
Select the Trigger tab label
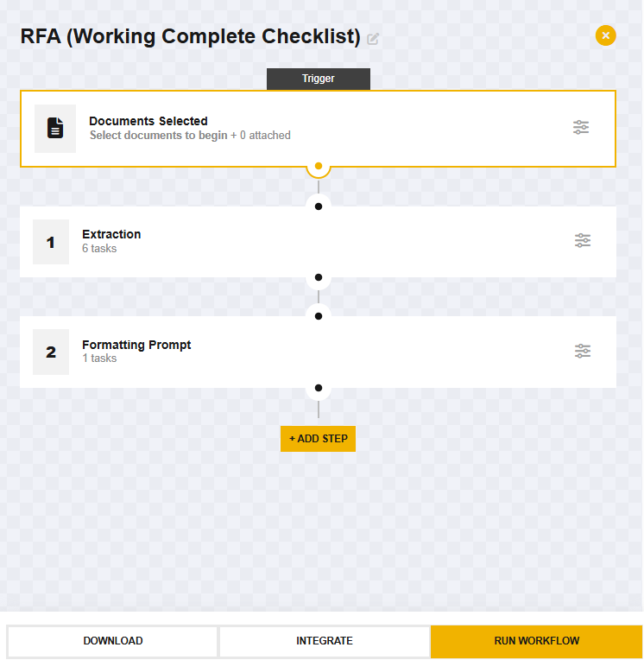(318, 79)
